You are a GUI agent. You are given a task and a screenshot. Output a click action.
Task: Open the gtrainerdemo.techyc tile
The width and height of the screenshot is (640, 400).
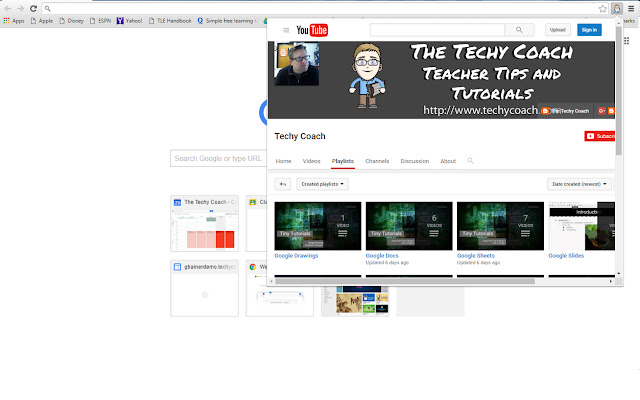204,288
